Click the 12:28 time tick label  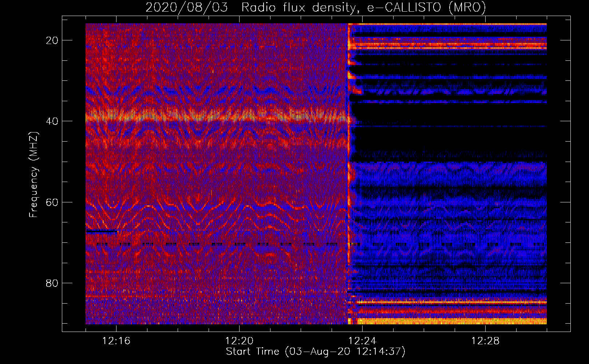(486, 341)
